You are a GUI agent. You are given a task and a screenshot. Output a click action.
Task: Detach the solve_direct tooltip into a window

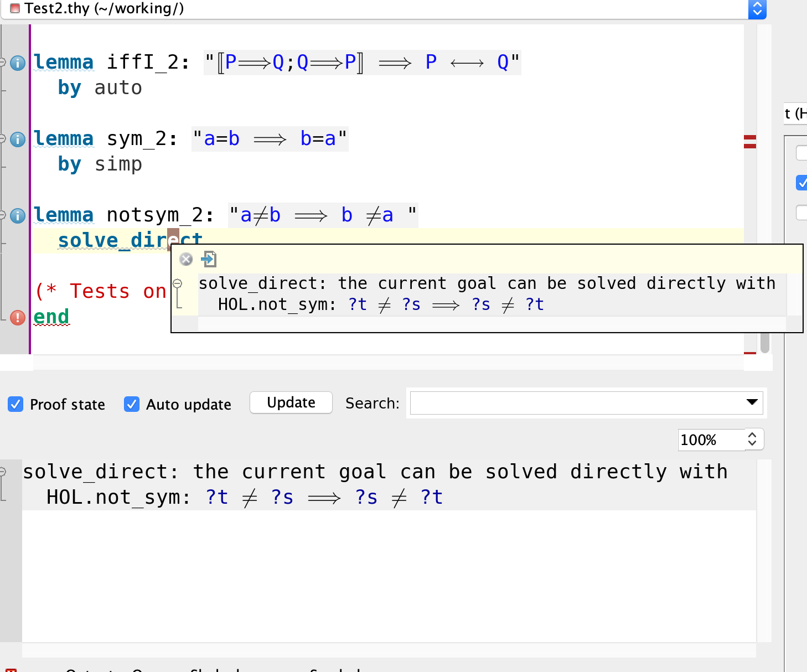[209, 259]
